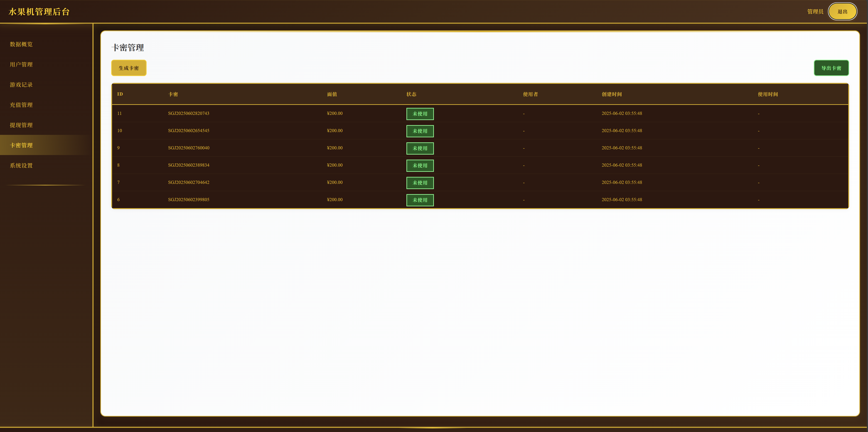Screen dimensions: 868x432
Task: Select 充值管理 in sidebar
Action: 21,105
